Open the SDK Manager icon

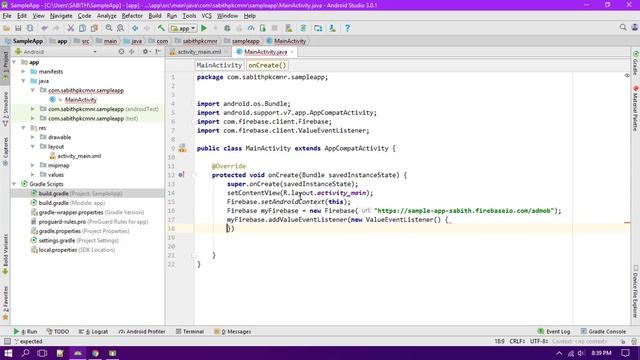coord(333,28)
